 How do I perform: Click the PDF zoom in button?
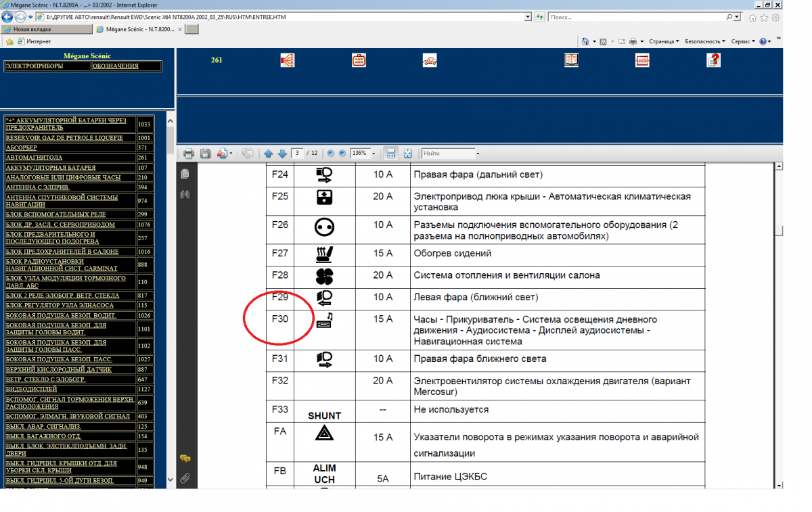342,154
